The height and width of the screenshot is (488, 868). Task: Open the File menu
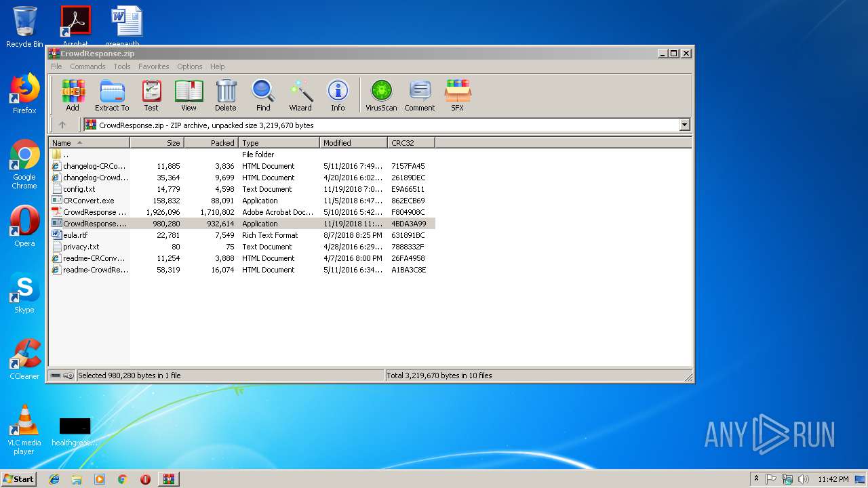coord(56,66)
